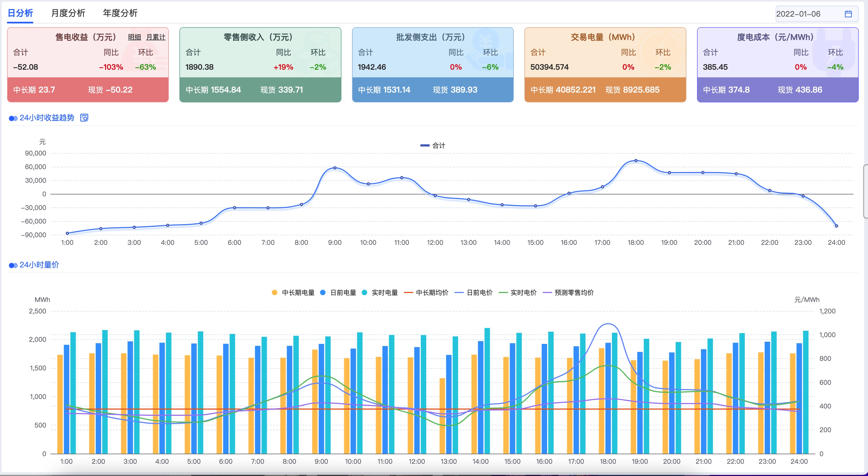Click the 1942.46 wholesale expense total

372,67
